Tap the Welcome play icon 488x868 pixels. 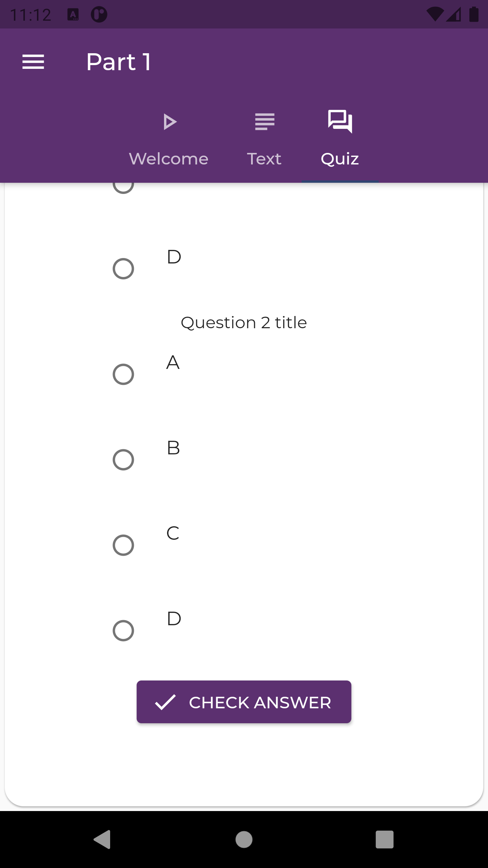pos(169,122)
